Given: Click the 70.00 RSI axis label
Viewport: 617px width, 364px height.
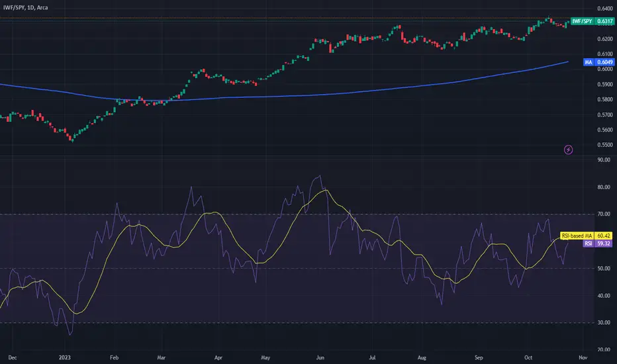Looking at the screenshot, I should pyautogui.click(x=604, y=214).
